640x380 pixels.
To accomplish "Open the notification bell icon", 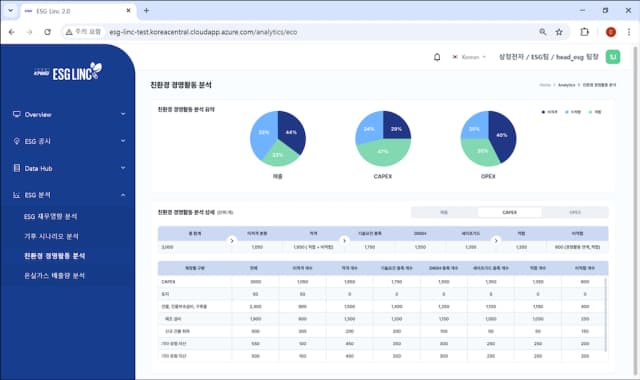I will coord(437,57).
